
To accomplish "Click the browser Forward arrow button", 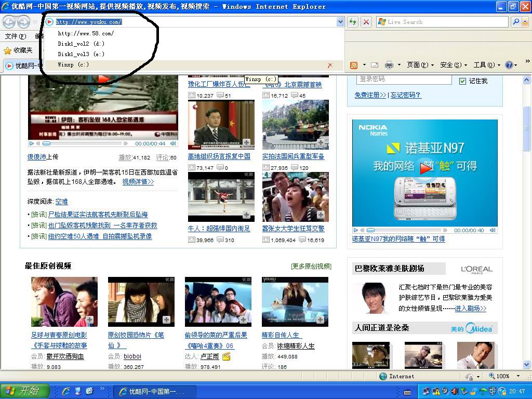I will 23,22.
